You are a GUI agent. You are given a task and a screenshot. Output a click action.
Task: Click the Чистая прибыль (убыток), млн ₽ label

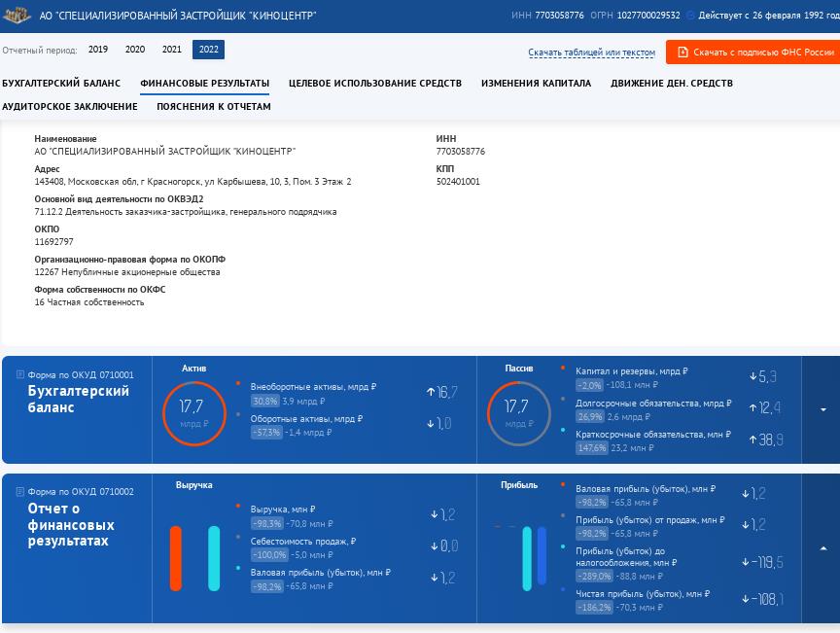(643, 594)
